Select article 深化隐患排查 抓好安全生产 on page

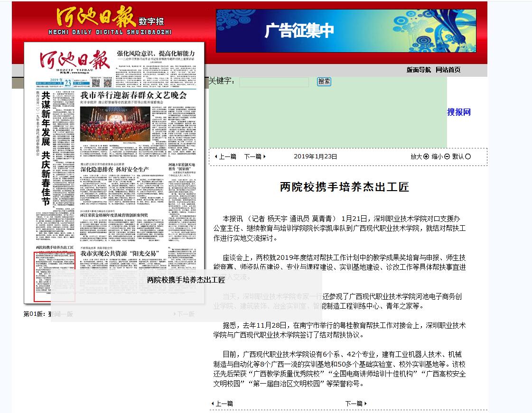[114, 169]
